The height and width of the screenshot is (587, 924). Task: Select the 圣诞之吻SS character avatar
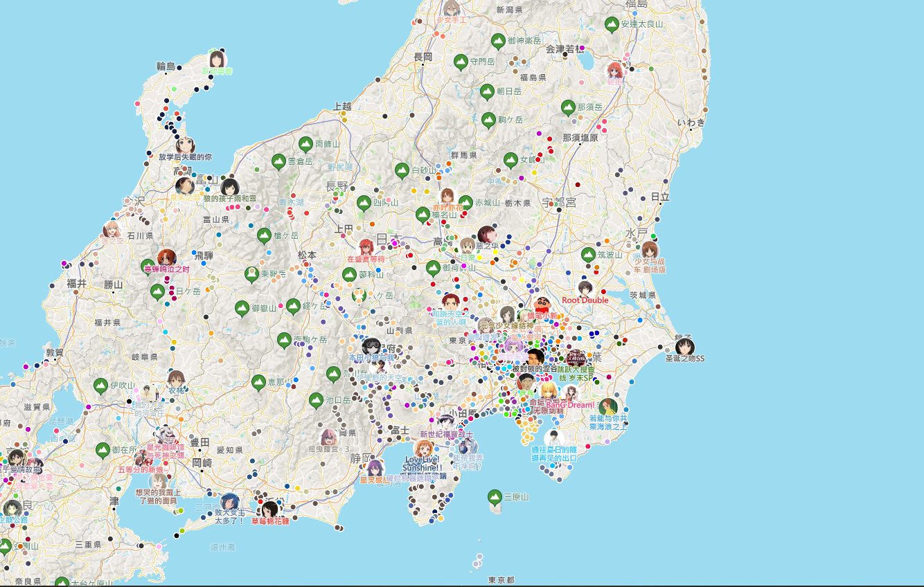point(684,347)
